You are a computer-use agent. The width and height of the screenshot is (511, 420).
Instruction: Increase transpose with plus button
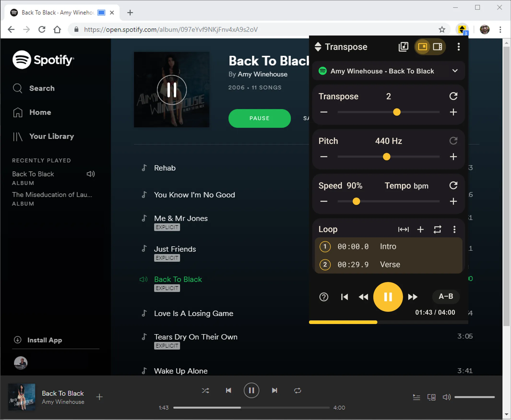coord(453,112)
